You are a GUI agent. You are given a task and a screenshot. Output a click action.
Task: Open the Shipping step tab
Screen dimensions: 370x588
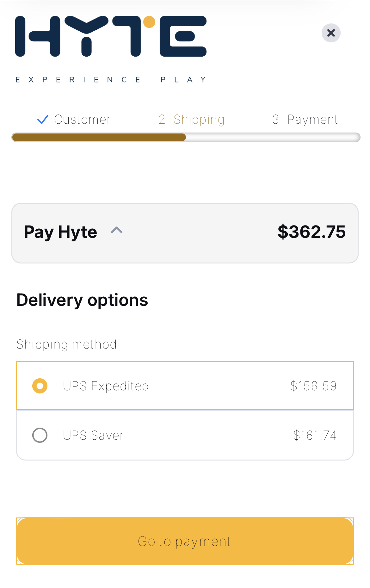[192, 120]
